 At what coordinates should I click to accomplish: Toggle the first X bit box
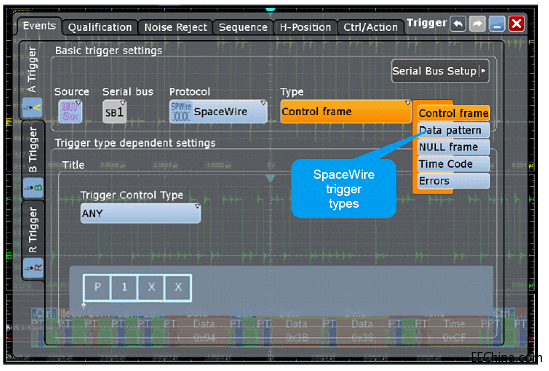coord(151,288)
